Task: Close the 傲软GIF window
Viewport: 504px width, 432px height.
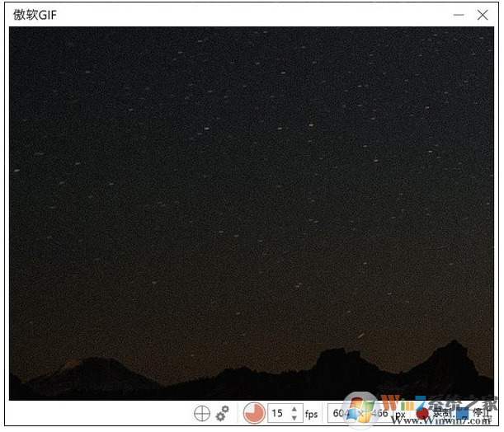Action: coord(483,15)
